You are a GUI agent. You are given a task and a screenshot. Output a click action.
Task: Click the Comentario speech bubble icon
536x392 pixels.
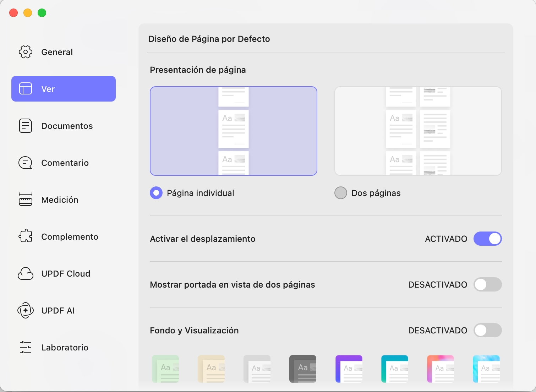click(x=26, y=163)
